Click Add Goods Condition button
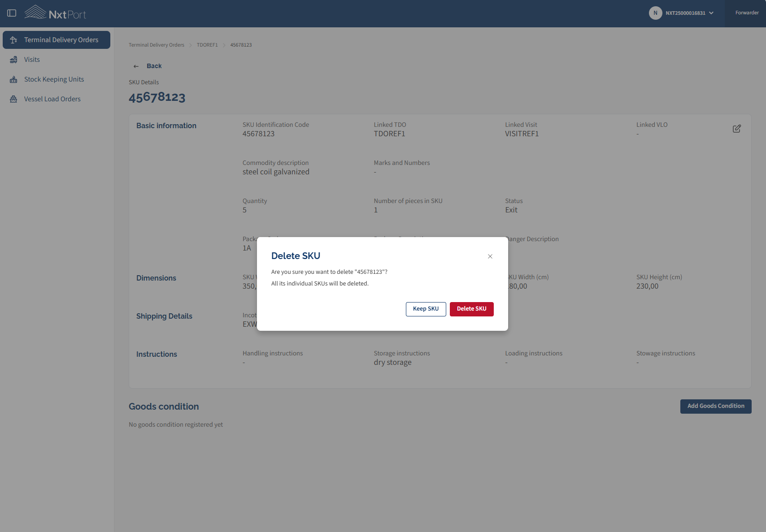 716,407
